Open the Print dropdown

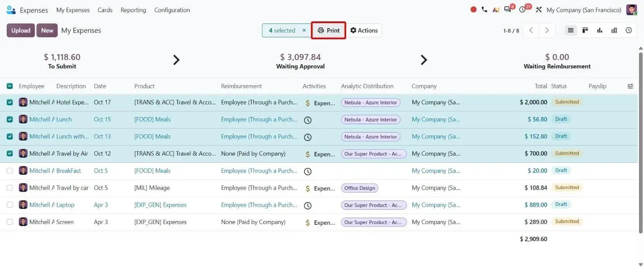pos(329,30)
